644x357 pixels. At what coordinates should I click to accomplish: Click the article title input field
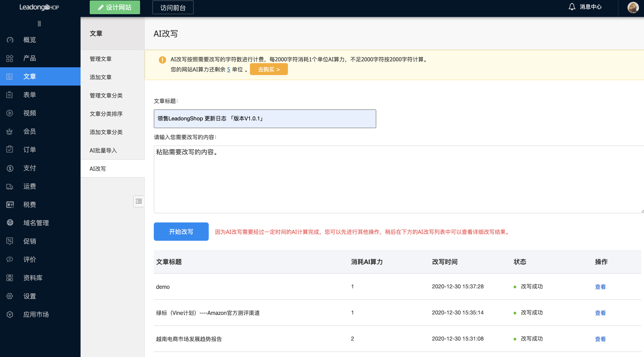click(265, 119)
